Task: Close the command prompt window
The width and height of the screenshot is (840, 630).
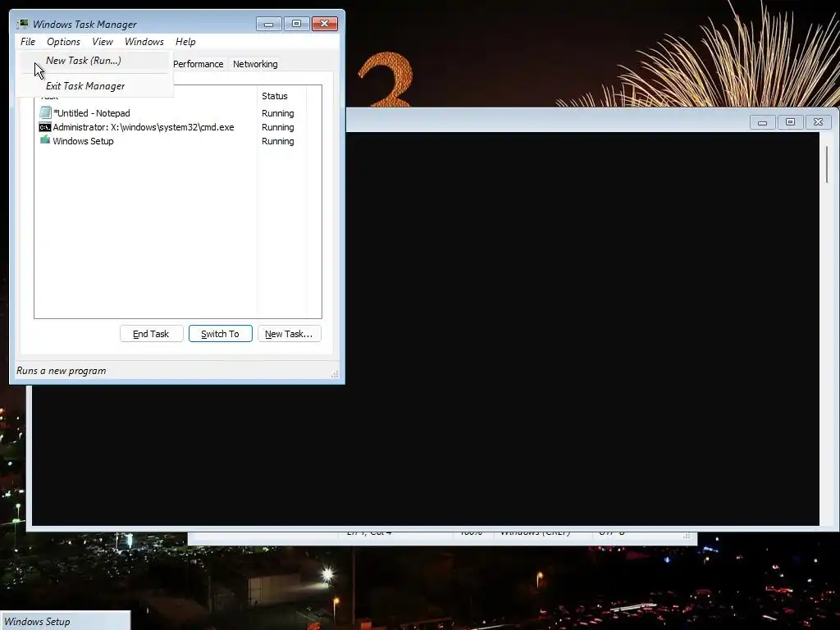Action: coord(818,122)
